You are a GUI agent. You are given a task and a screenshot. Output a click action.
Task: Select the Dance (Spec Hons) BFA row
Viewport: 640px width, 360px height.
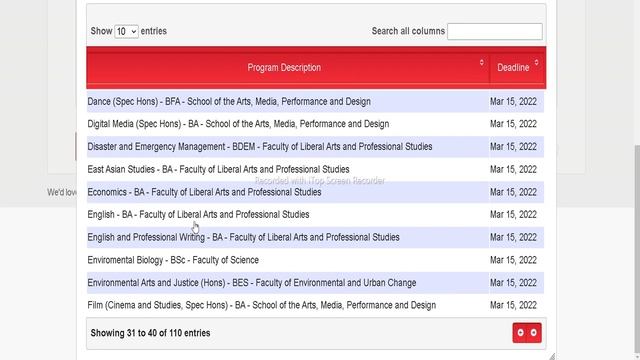(315, 102)
